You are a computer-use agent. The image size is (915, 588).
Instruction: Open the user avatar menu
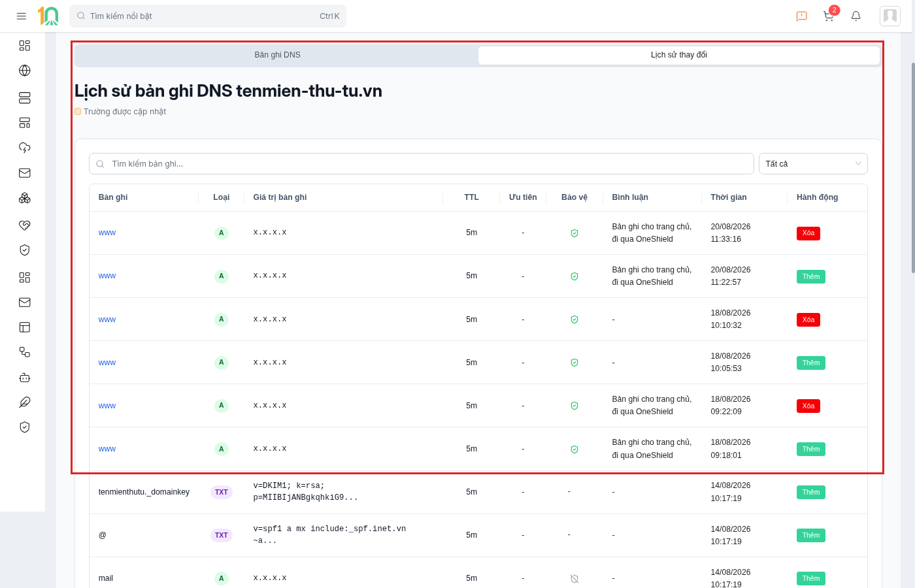click(x=890, y=16)
